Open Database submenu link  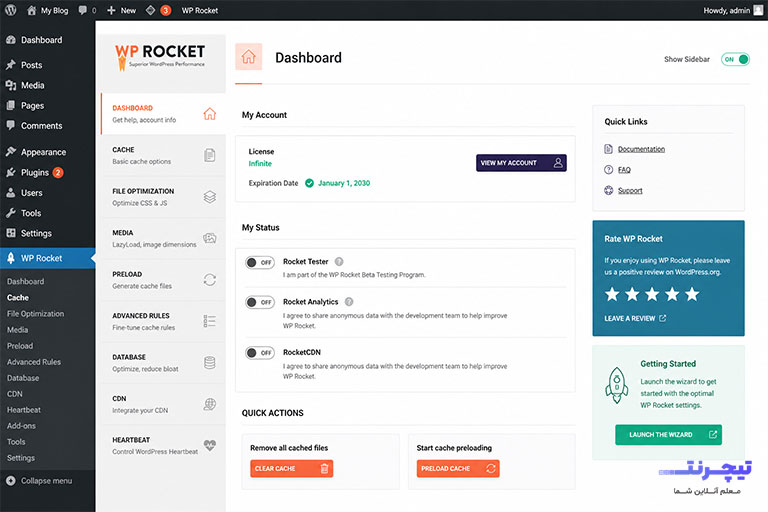(23, 378)
